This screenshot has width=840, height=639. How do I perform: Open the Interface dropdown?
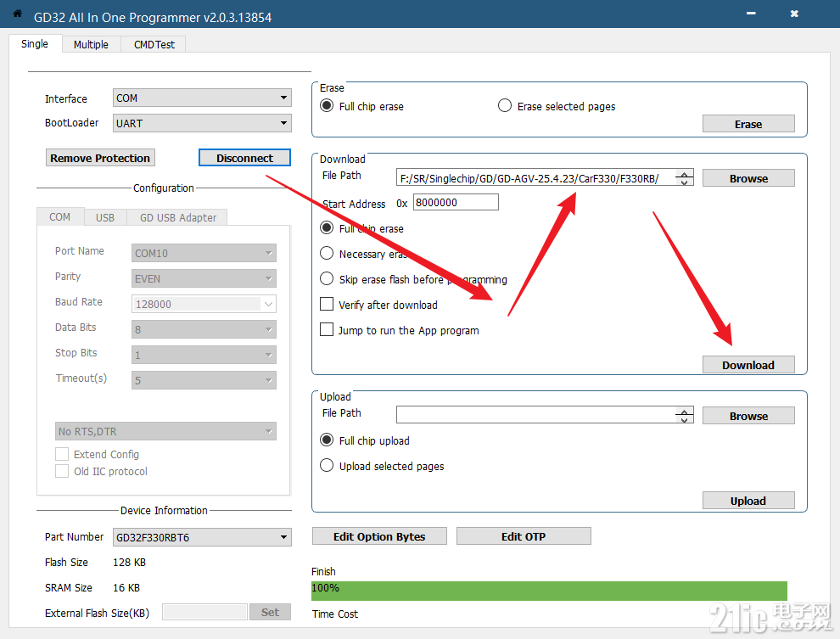[x=202, y=98]
